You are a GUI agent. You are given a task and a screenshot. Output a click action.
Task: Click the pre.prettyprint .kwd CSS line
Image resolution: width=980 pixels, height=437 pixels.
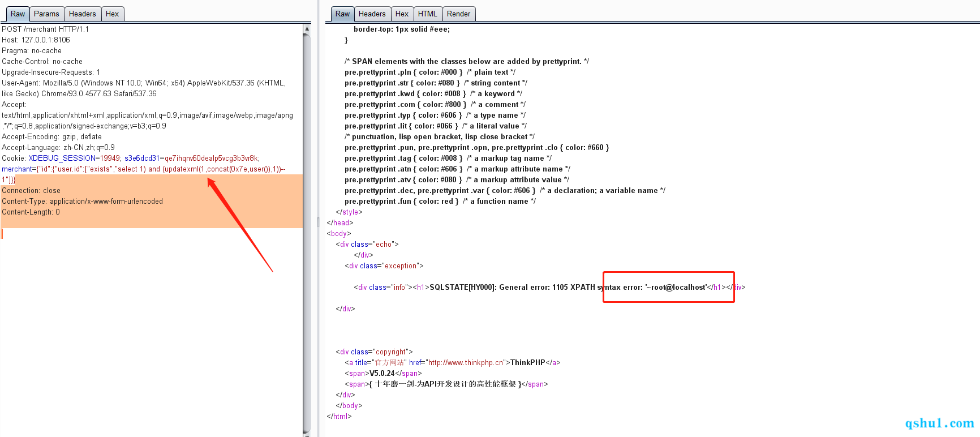point(433,93)
